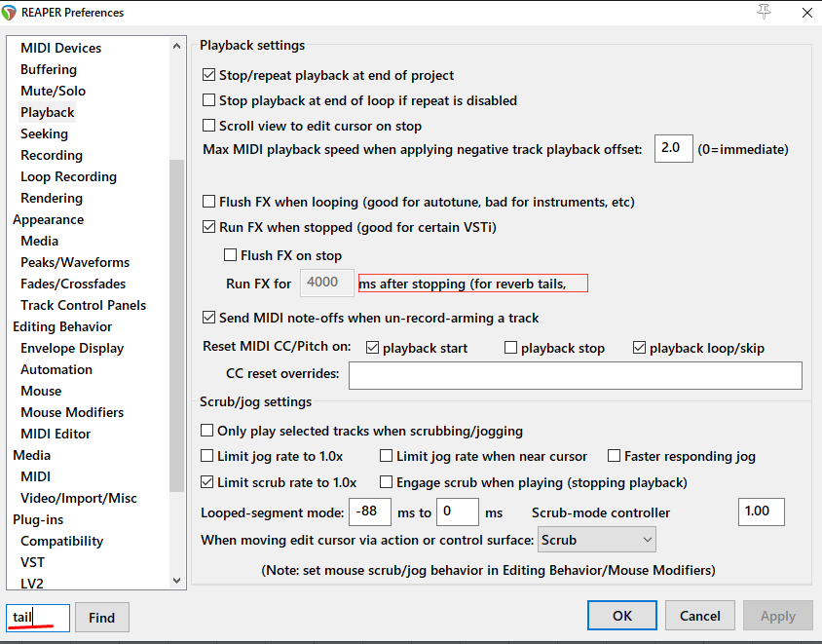Open the Track Control Panels page
This screenshot has height=644, width=822.
pyautogui.click(x=84, y=305)
